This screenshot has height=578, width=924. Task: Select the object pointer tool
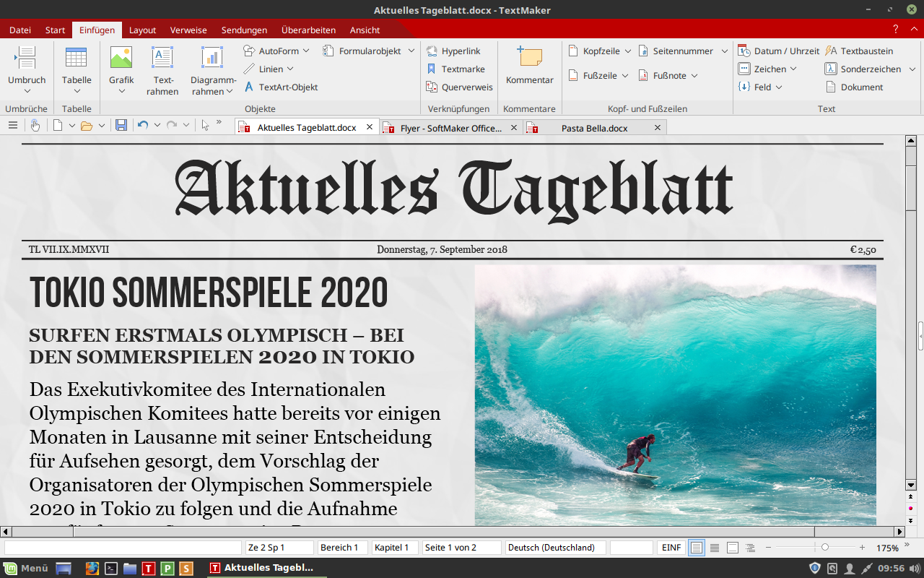205,126
